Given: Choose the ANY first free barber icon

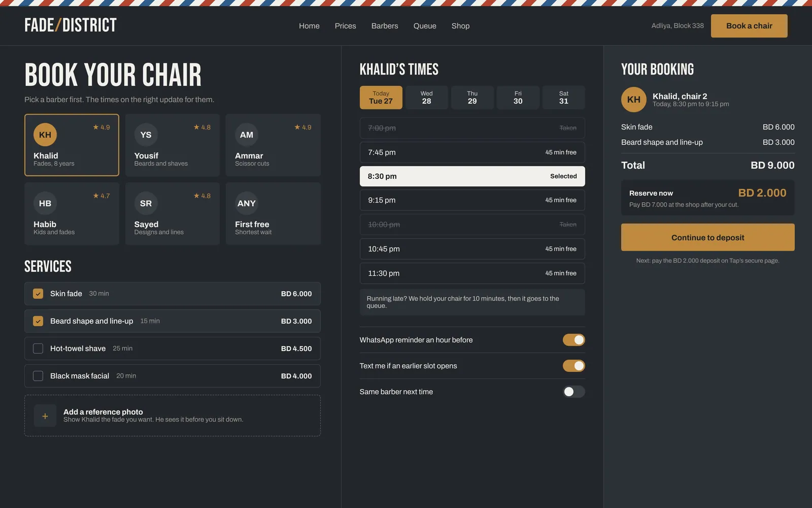Looking at the screenshot, I should coord(247,204).
